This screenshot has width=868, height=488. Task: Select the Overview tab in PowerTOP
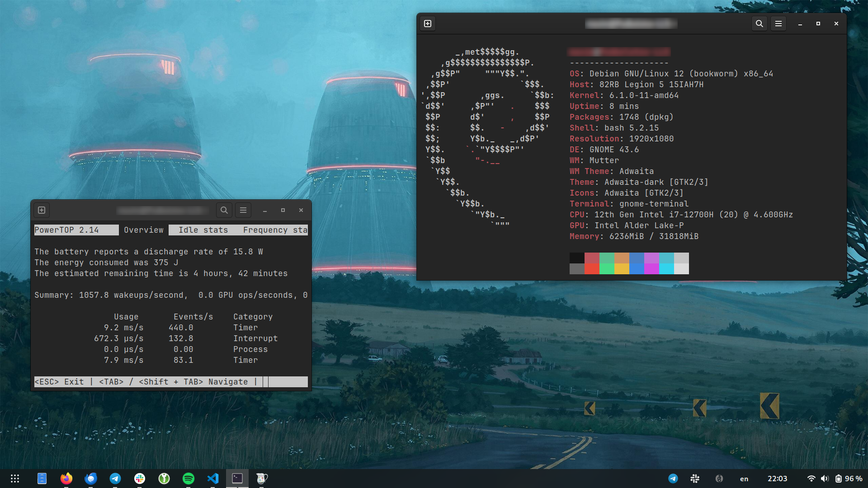pos(144,230)
